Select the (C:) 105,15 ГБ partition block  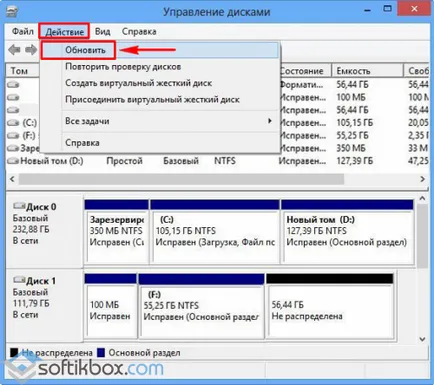pyautogui.click(x=215, y=232)
